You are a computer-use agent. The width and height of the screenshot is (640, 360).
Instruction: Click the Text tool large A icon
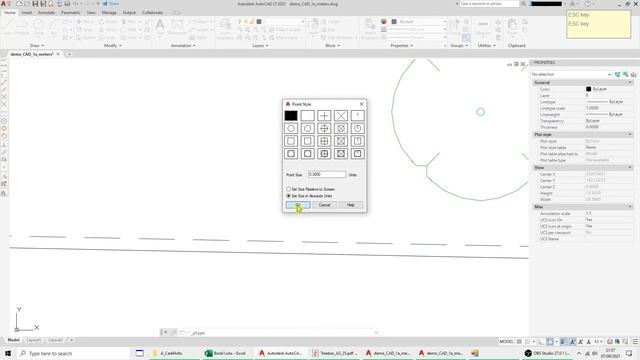click(x=160, y=24)
